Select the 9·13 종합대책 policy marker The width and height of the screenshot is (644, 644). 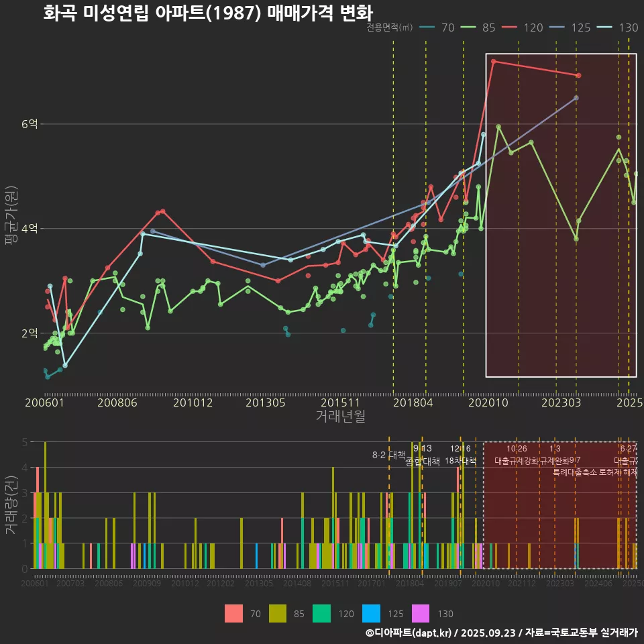tap(423, 455)
